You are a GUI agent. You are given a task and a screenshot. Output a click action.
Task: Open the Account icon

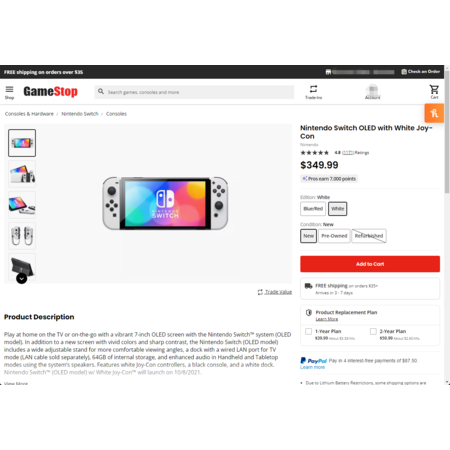pyautogui.click(x=372, y=92)
